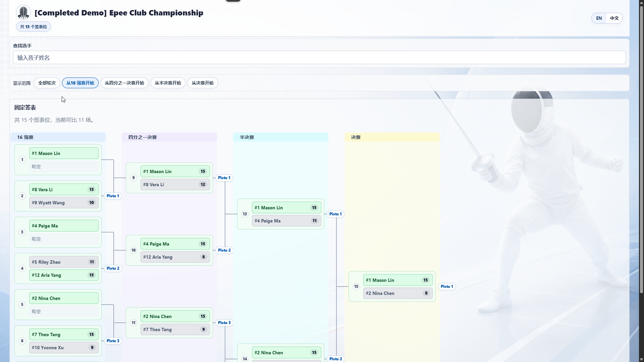The image size is (644, 362).
Task: Click match number 1 badge
Action: (22, 160)
